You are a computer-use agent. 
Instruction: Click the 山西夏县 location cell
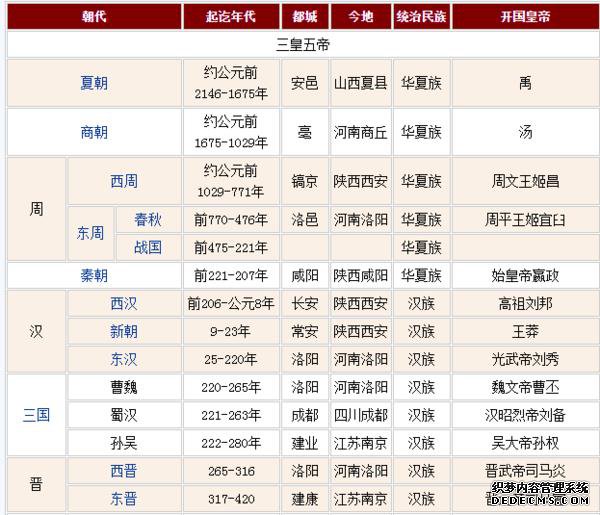361,83
